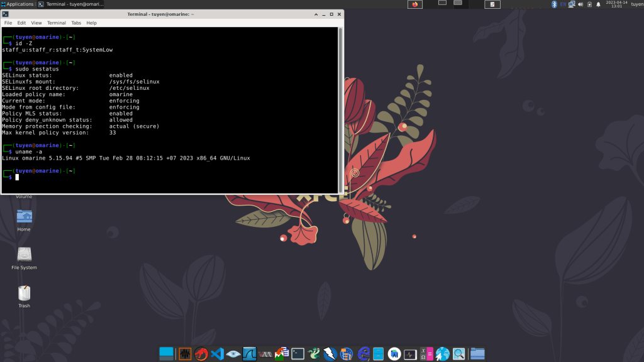The height and width of the screenshot is (362, 644).
Task: Open the terminal's File menu
Action: [8, 23]
